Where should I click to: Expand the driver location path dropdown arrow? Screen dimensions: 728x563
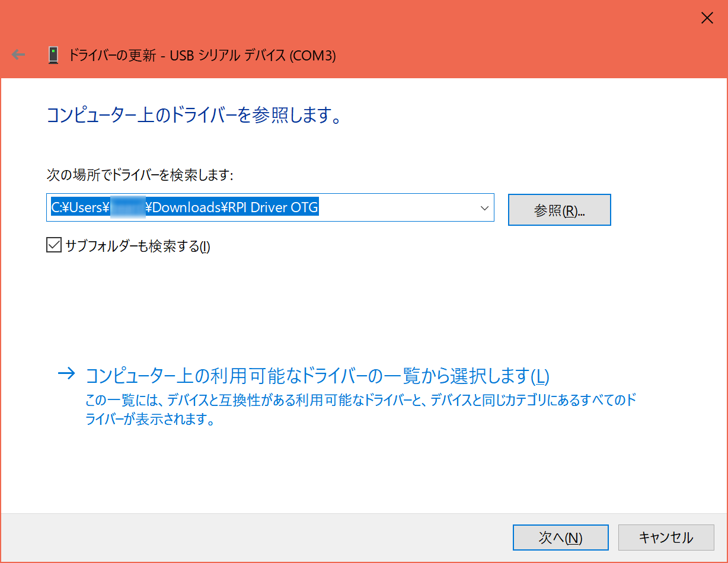click(484, 208)
